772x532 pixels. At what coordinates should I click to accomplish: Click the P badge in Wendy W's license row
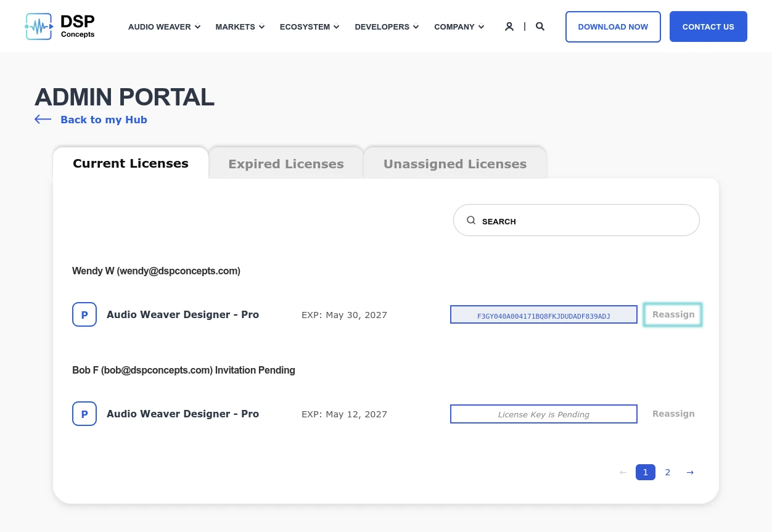pyautogui.click(x=84, y=314)
